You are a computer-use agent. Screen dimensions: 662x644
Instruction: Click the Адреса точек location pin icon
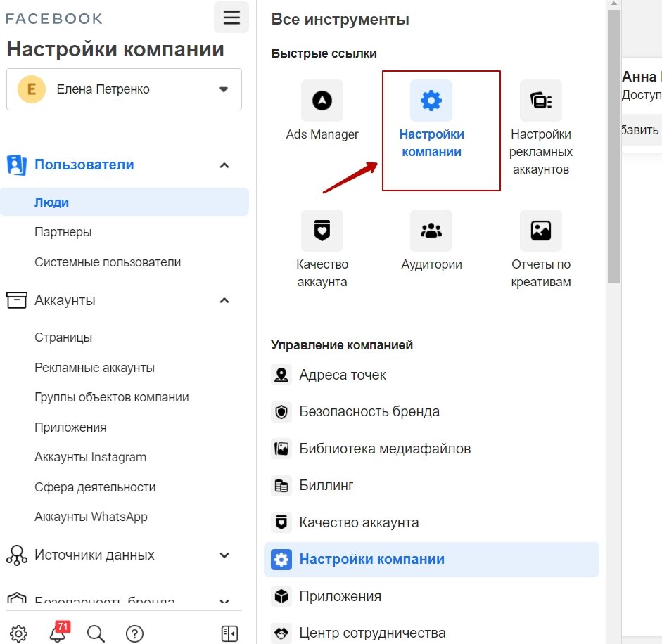pos(281,375)
